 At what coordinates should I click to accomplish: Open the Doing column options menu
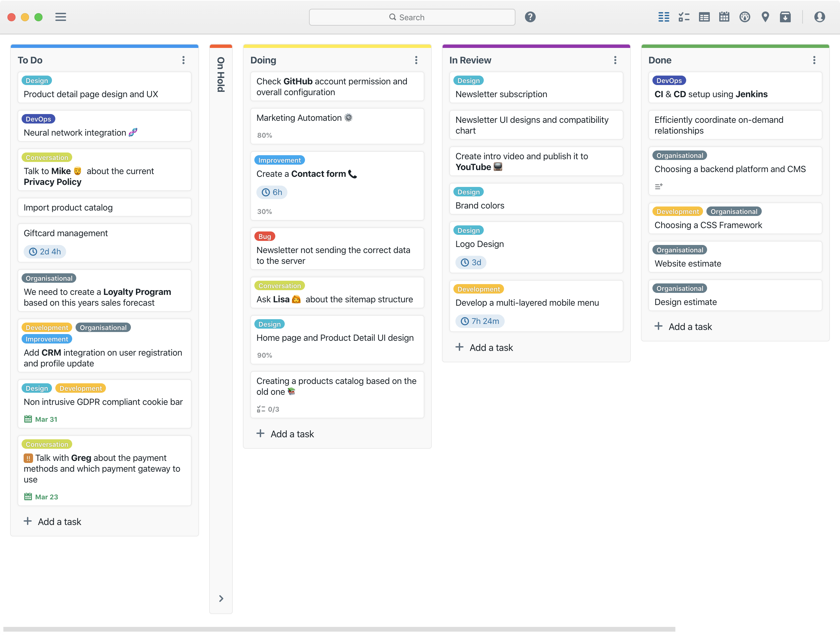point(416,60)
